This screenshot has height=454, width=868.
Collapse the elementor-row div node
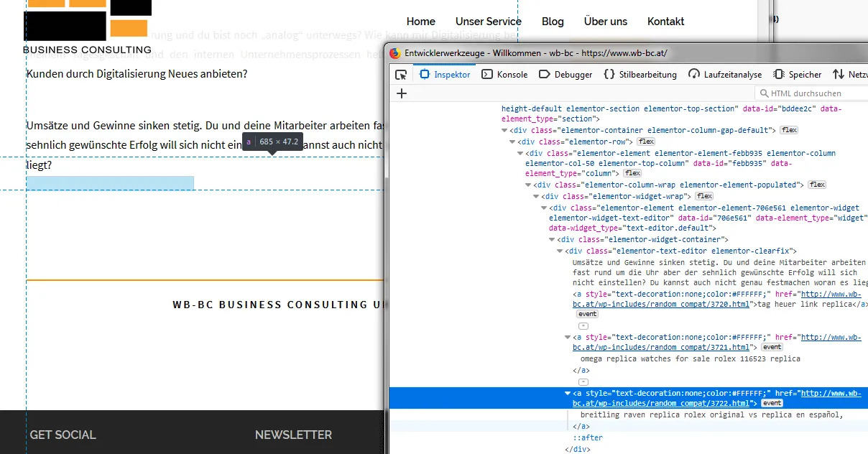click(513, 142)
